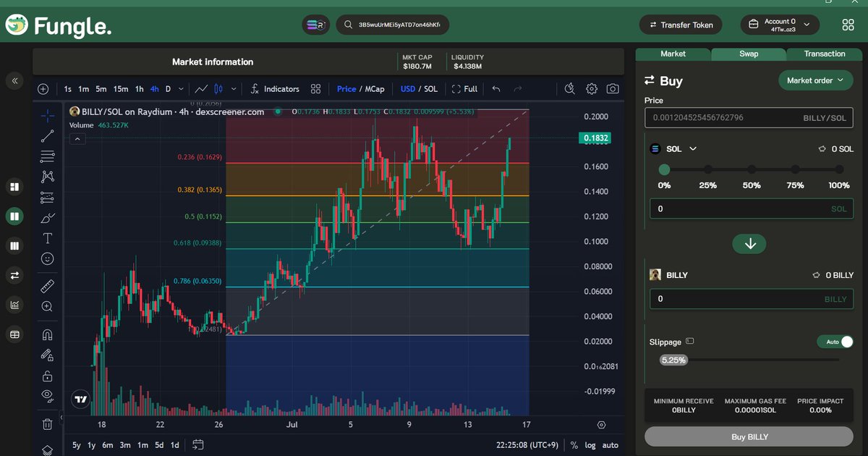
Task: Lock all drawing tools
Action: click(x=48, y=376)
